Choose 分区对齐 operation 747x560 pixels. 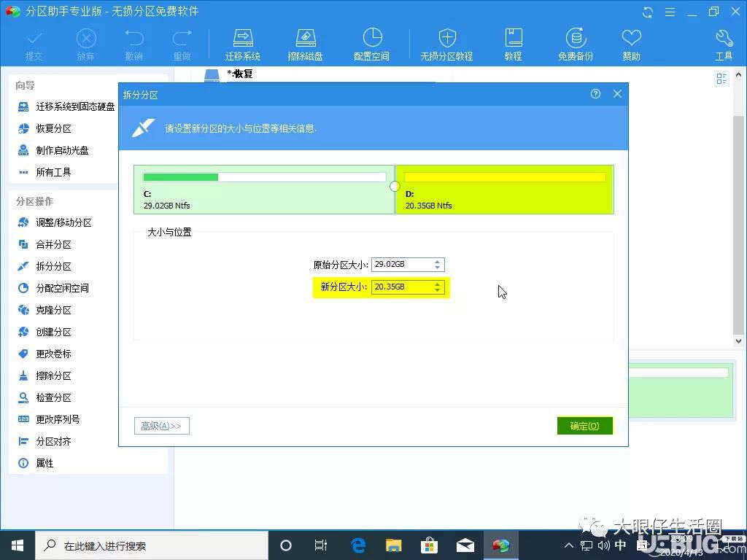click(44, 441)
